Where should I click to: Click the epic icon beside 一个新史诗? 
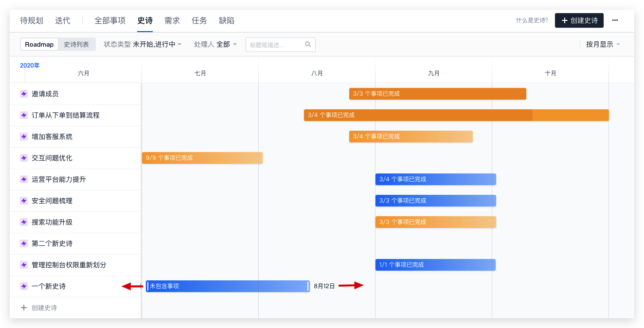pyautogui.click(x=23, y=286)
